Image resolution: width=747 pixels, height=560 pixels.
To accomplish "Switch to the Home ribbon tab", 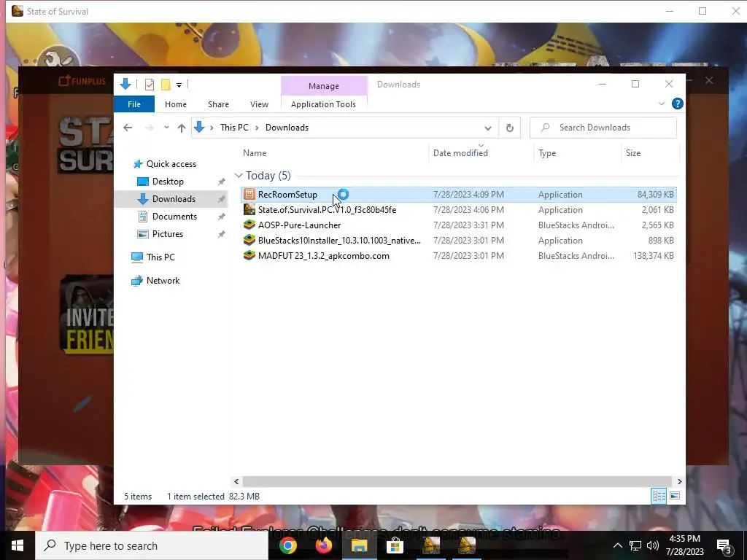I will click(x=176, y=104).
